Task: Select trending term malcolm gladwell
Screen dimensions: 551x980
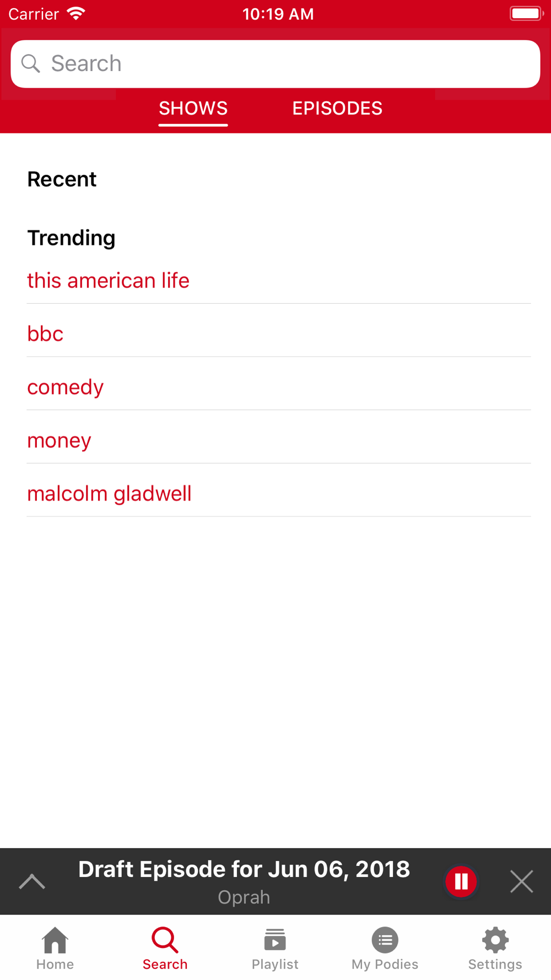Action: click(109, 494)
